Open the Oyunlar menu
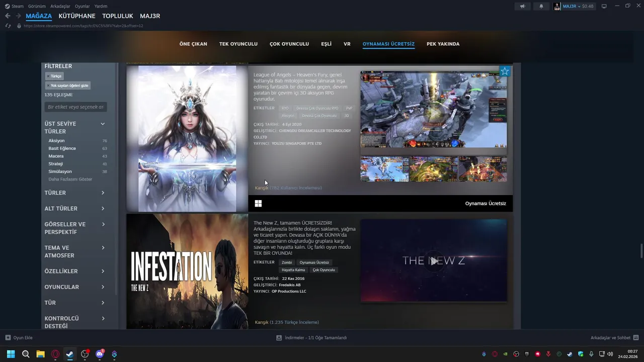This screenshot has width=644, height=362. (83, 6)
